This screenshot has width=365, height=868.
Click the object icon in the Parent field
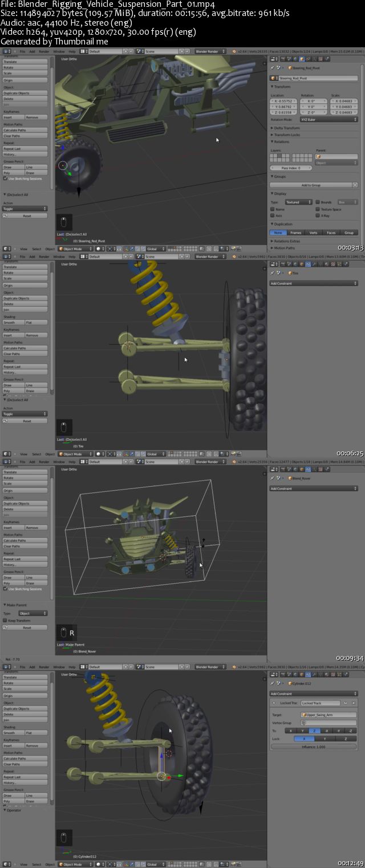[318, 156]
